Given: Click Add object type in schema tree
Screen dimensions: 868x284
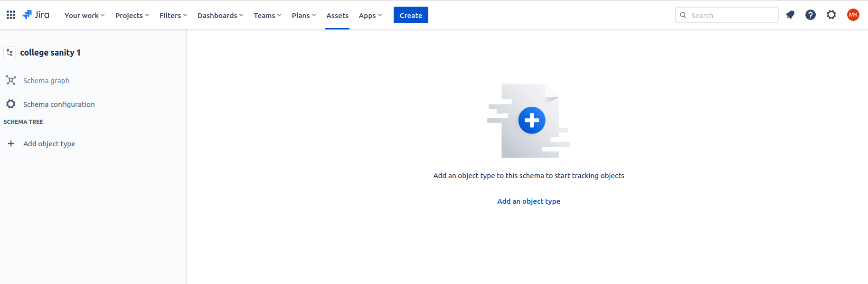Looking at the screenshot, I should pyautogui.click(x=49, y=144).
